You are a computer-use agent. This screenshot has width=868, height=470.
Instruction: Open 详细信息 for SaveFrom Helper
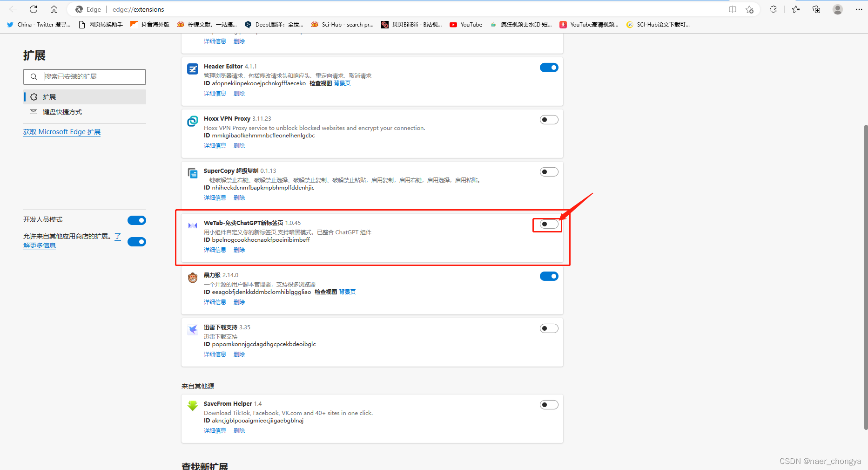[215, 431]
